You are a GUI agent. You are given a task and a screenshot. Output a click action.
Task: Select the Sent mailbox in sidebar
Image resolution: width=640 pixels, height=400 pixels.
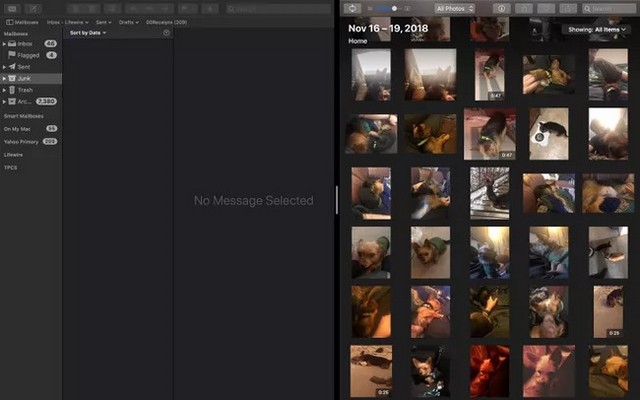tap(31, 67)
